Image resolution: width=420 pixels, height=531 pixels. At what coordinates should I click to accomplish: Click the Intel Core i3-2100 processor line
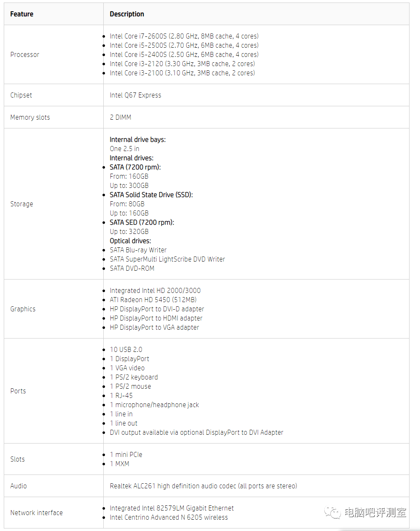click(x=182, y=73)
